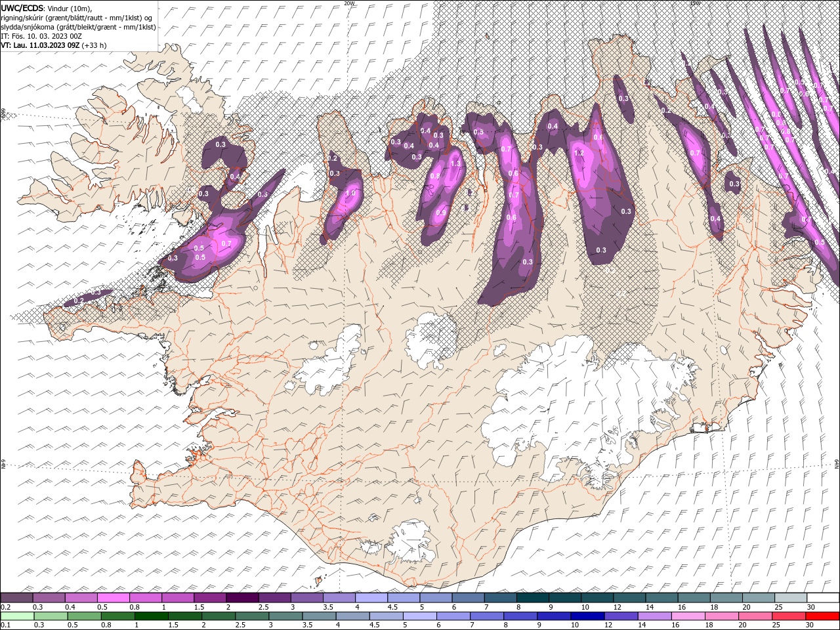
Task: Click the light grey swatch labeled 25, upper row
Action: pyautogui.click(x=790, y=598)
